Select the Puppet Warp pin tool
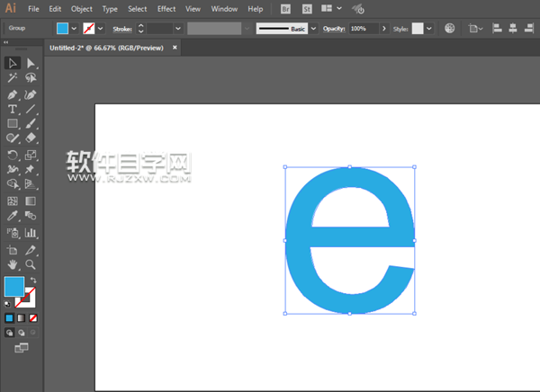The height and width of the screenshot is (392, 540). pos(31,169)
